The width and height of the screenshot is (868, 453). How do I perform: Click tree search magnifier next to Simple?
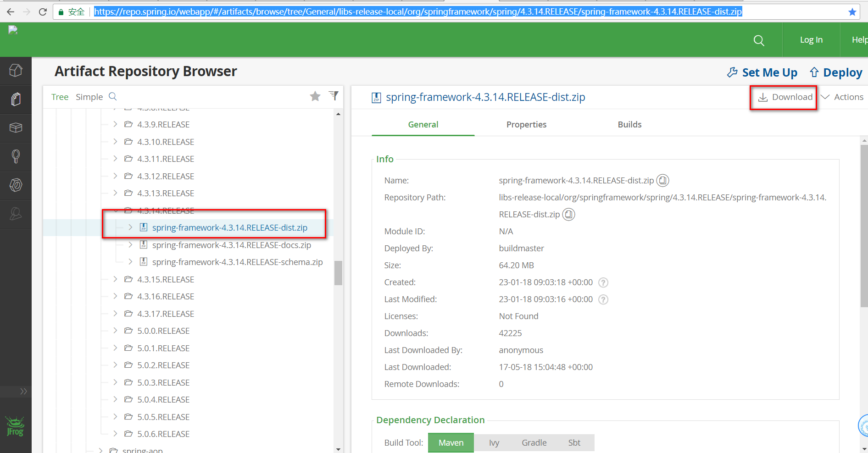click(113, 97)
